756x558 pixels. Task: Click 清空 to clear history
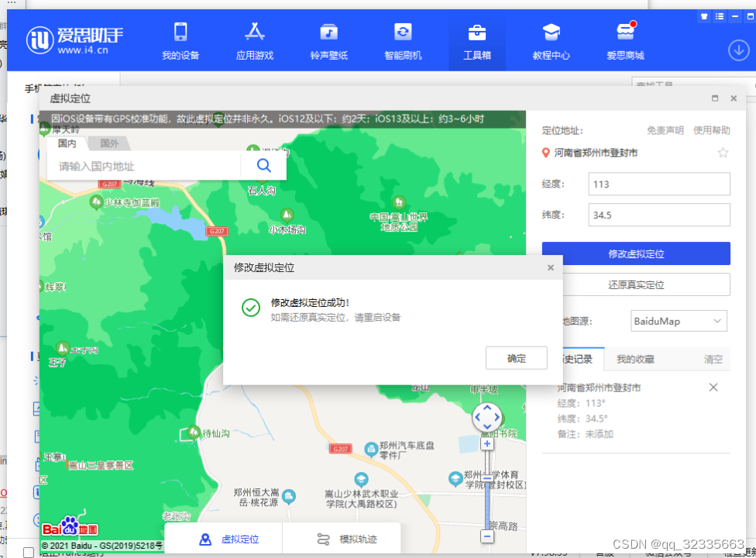pyautogui.click(x=713, y=360)
